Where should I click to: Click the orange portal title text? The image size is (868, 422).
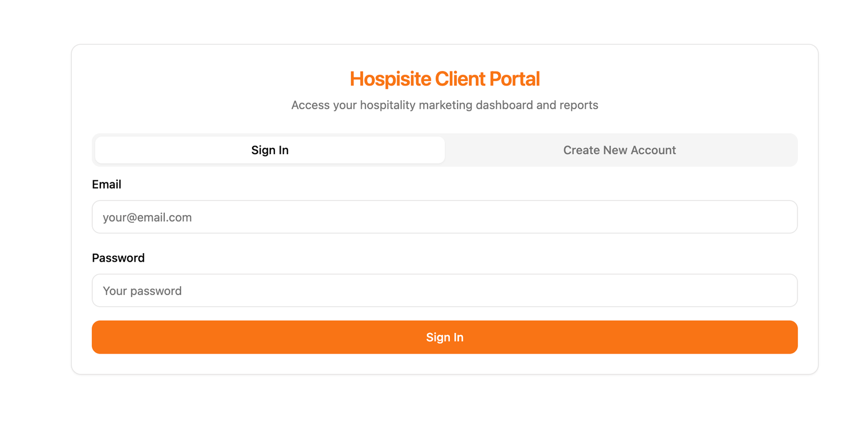coord(444,79)
